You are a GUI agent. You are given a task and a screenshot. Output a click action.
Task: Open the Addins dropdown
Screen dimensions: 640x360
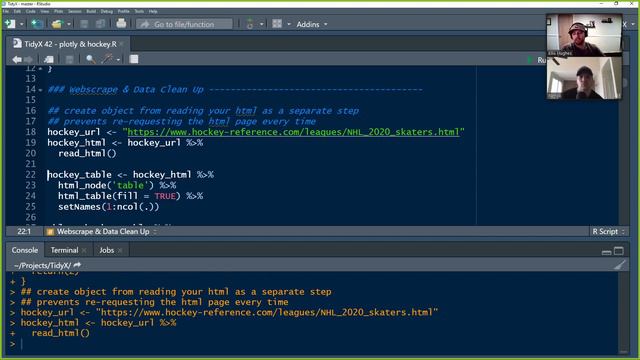(x=312, y=24)
